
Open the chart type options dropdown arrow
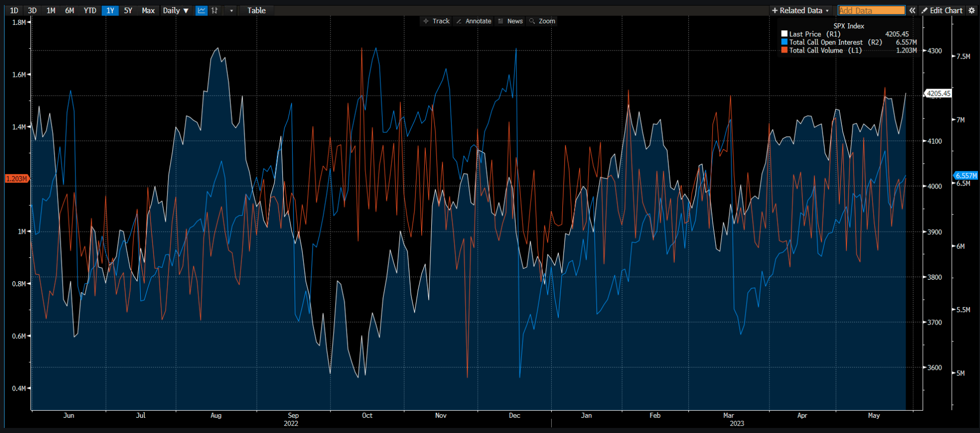(231, 11)
